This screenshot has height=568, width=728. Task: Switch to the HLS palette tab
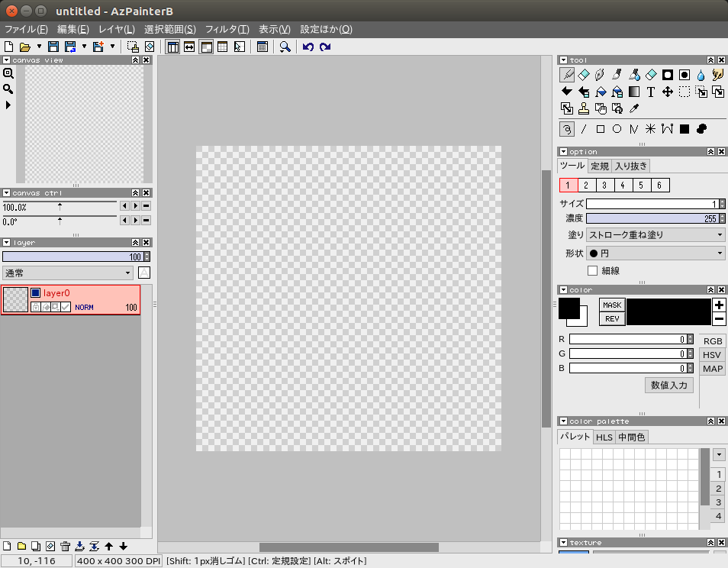(x=604, y=437)
